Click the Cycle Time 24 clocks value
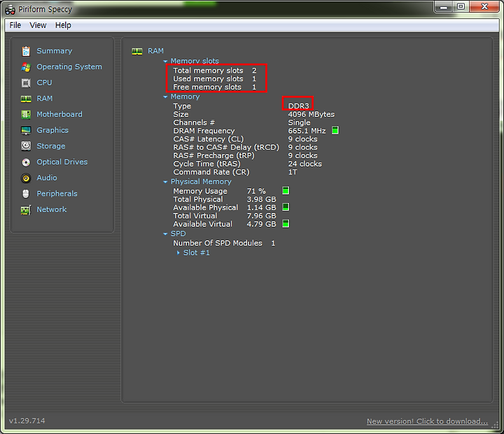The image size is (504, 434). (x=304, y=164)
